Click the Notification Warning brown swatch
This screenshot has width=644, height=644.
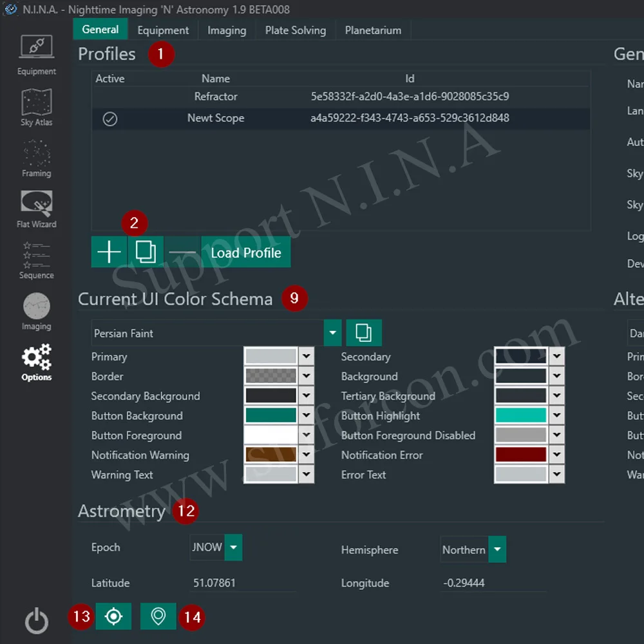click(270, 454)
